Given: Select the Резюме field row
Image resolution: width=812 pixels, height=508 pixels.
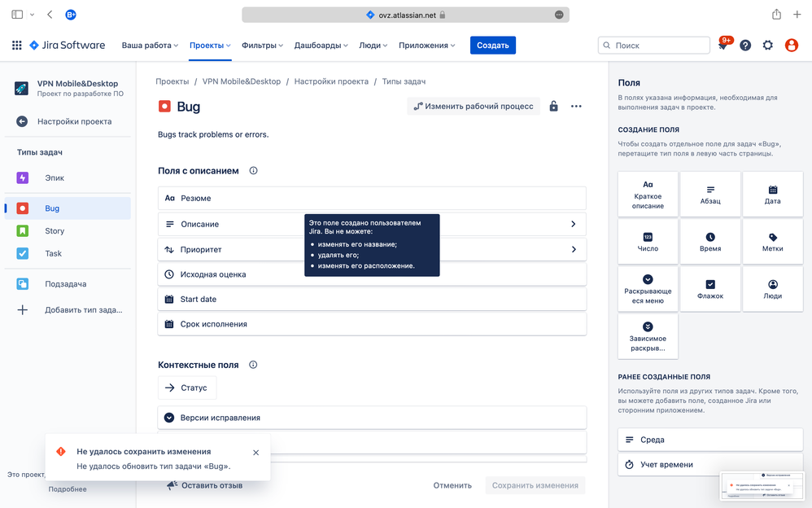Looking at the screenshot, I should [372, 198].
